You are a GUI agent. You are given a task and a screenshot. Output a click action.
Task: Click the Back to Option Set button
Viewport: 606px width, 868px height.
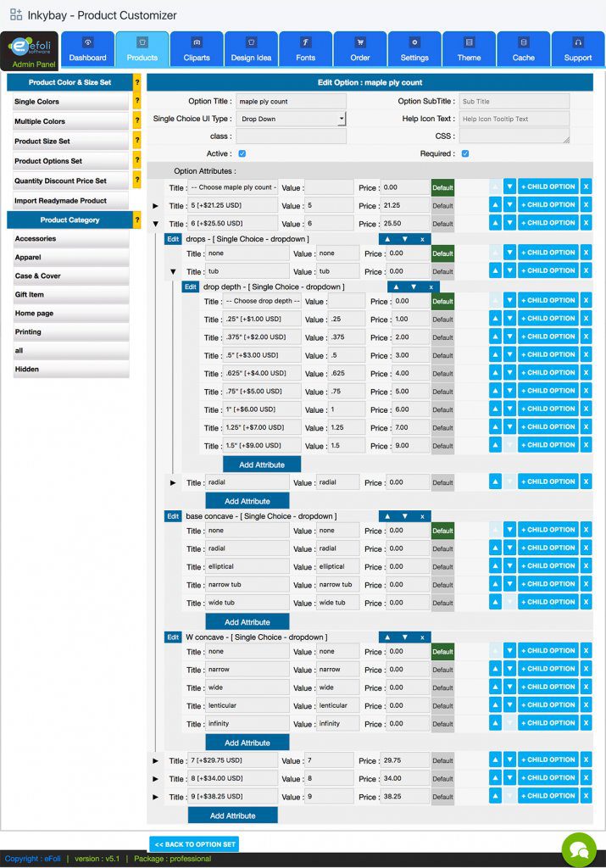click(x=194, y=844)
